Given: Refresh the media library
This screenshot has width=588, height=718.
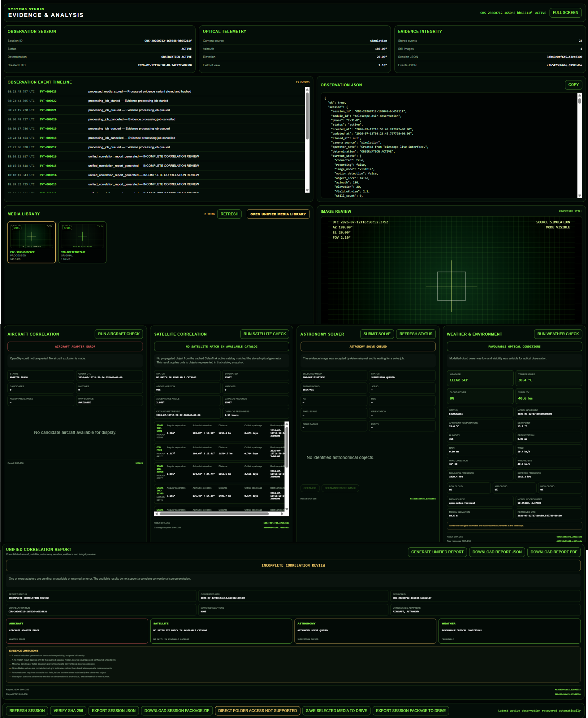Looking at the screenshot, I should [x=229, y=214].
